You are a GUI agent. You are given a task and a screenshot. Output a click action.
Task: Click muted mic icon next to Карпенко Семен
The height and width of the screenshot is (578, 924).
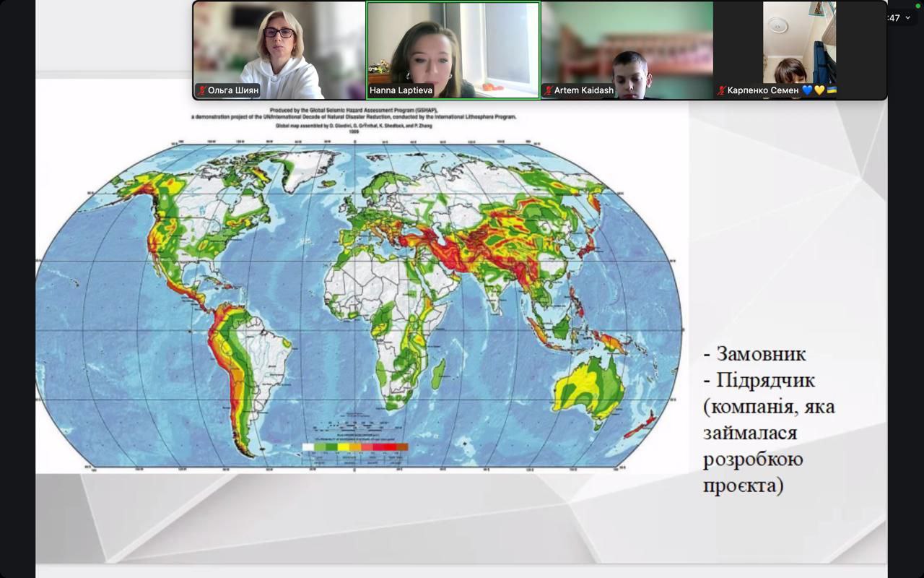[x=721, y=91]
